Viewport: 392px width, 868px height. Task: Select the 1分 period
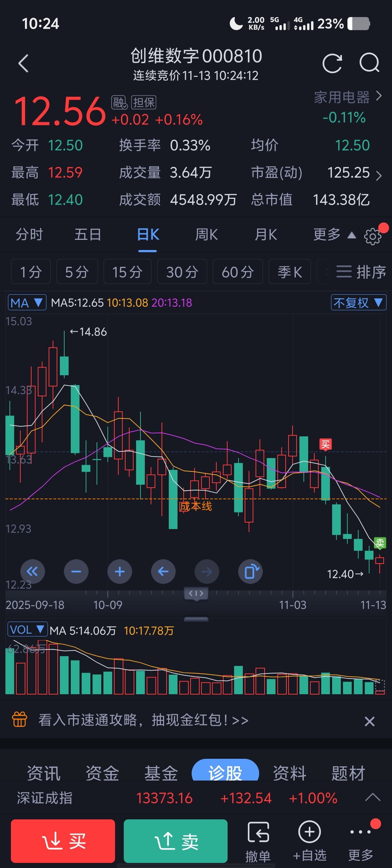point(31,271)
